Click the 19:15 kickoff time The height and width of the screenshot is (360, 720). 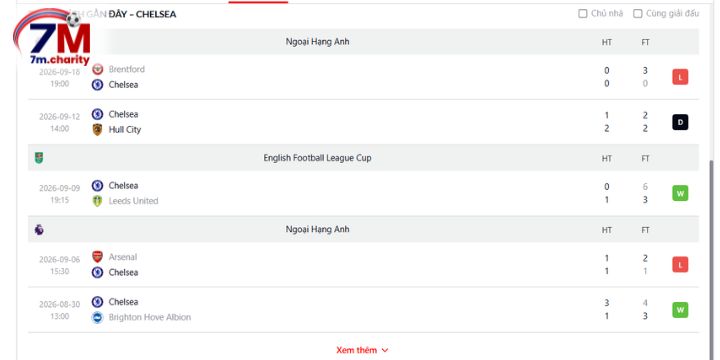(x=60, y=200)
